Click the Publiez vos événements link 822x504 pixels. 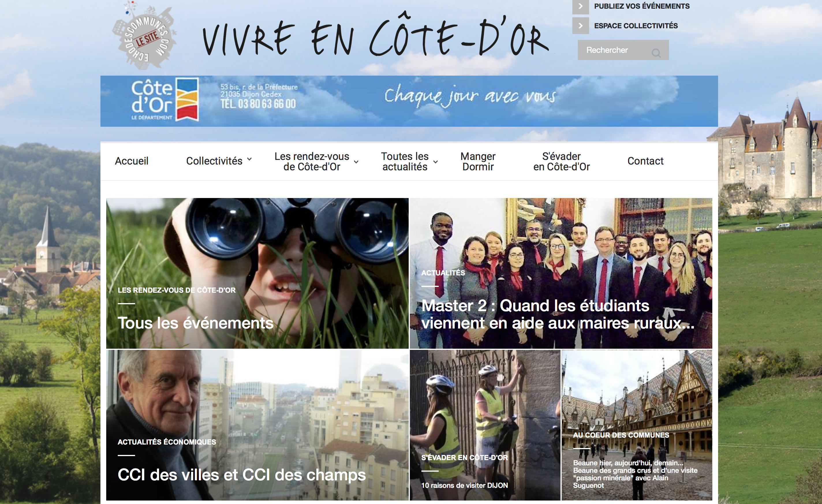[x=642, y=6]
